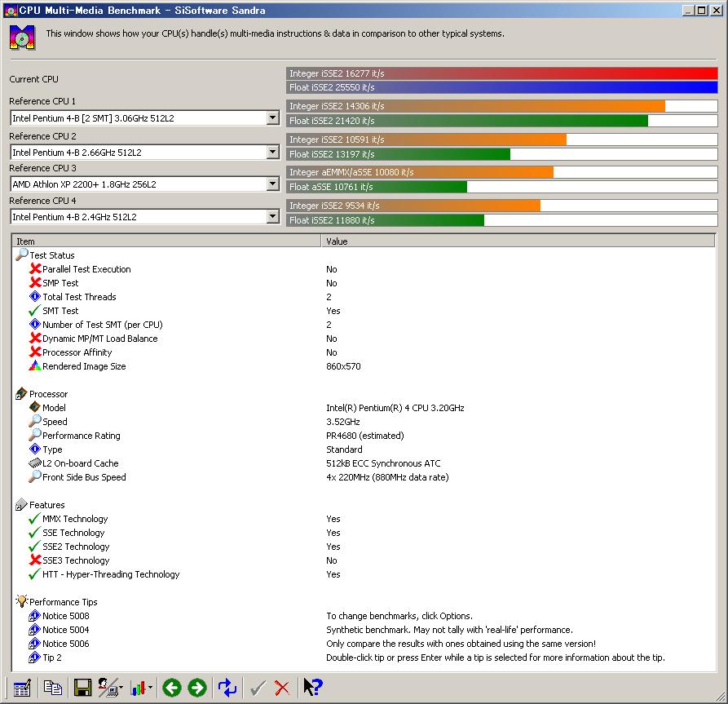Click the memory chip icon beside L2 On-board Cache

[x=35, y=463]
